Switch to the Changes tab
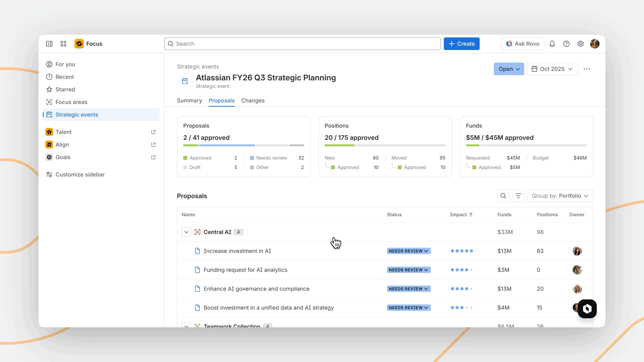This screenshot has height=362, width=644. (x=253, y=100)
